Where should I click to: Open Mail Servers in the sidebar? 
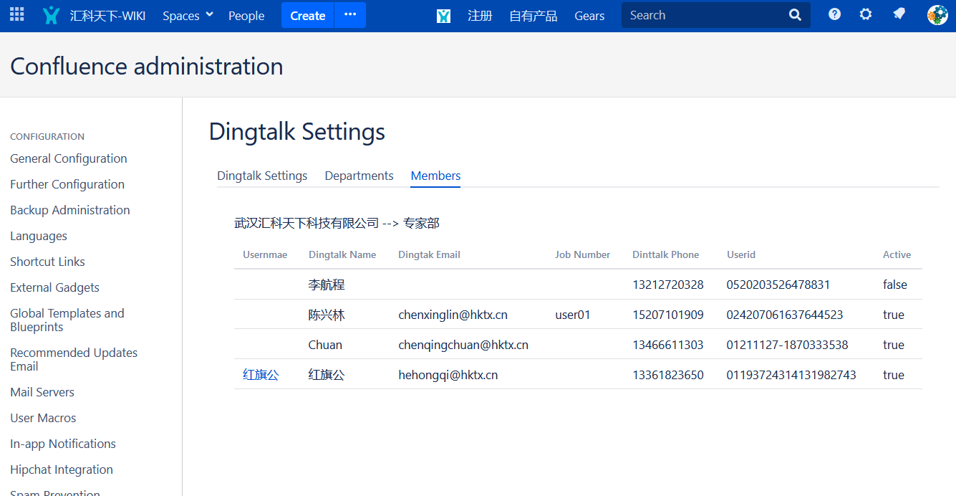(x=42, y=392)
